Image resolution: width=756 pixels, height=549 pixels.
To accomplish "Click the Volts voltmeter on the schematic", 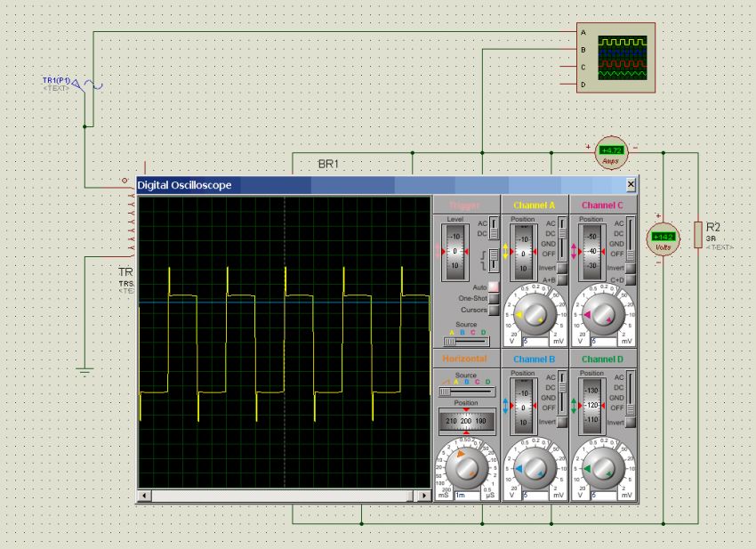I will click(x=663, y=238).
